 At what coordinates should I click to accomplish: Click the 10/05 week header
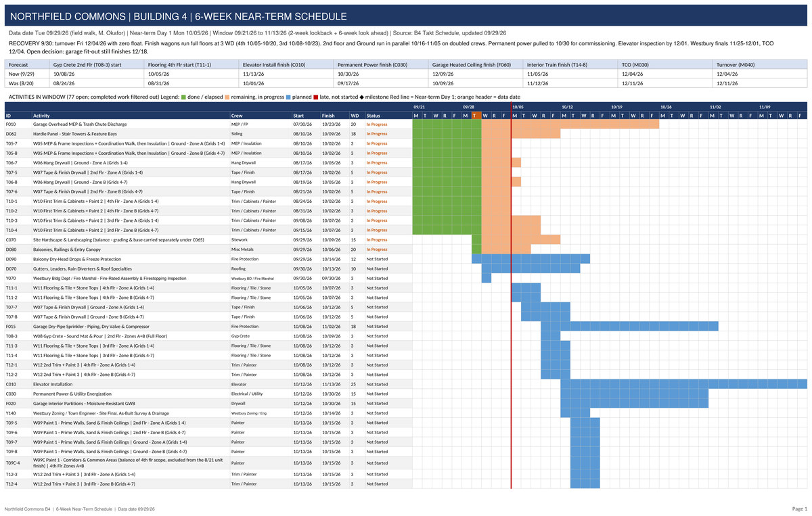pos(518,107)
